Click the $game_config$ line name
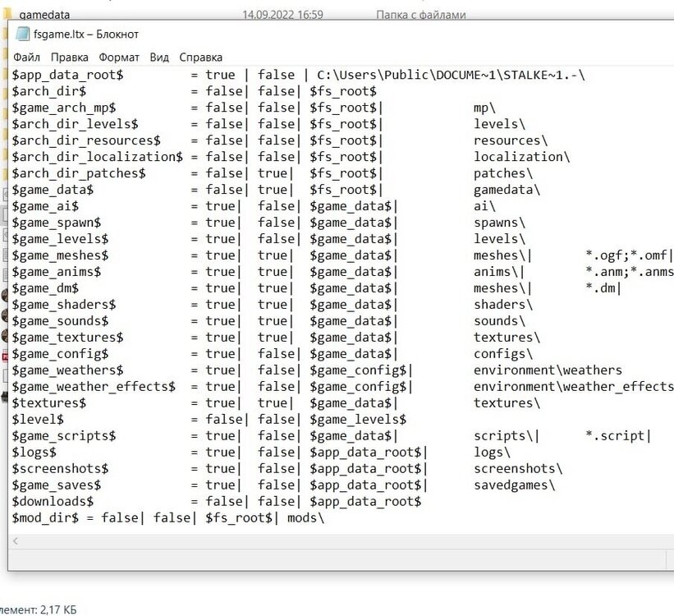Viewport: 674px width, 616px height. click(x=60, y=354)
